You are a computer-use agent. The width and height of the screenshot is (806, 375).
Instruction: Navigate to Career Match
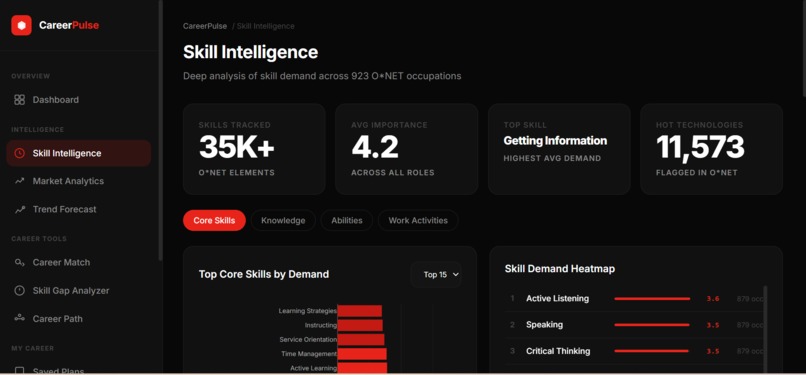coord(79,262)
